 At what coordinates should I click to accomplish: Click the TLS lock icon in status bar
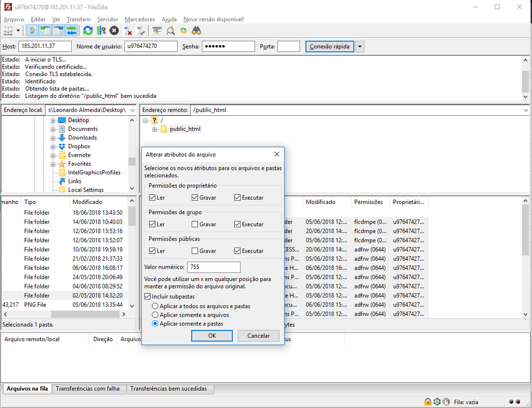(428, 402)
